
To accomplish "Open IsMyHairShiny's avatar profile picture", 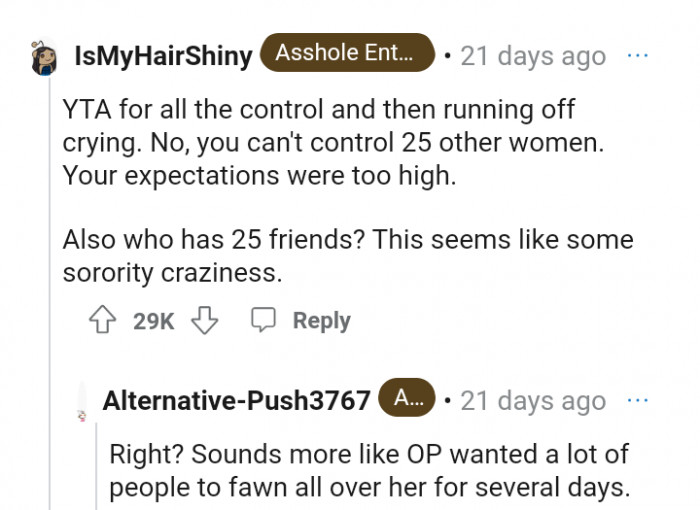I will click(x=45, y=56).
